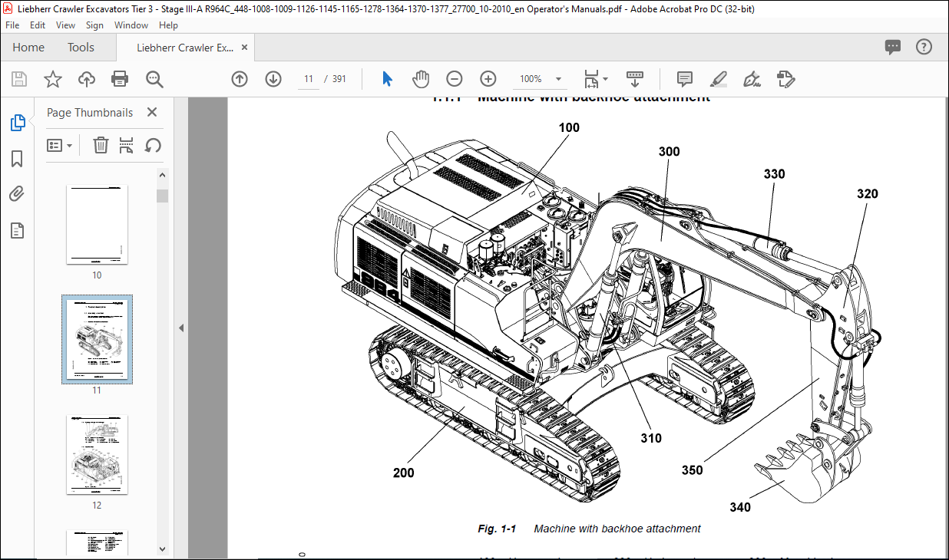This screenshot has width=949, height=560.
Task: Save the file using the floppy disk icon
Action: [x=19, y=79]
